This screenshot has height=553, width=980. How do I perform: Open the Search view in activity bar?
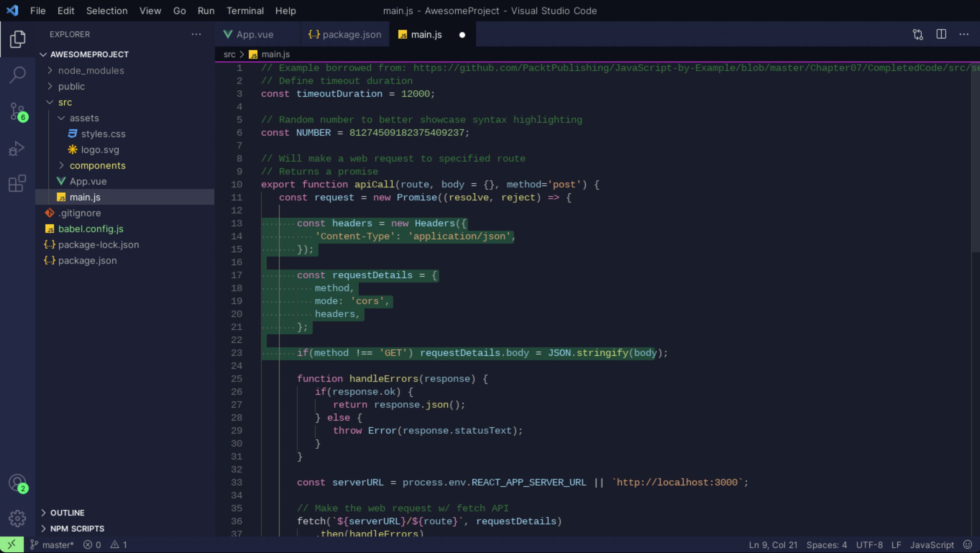click(17, 74)
